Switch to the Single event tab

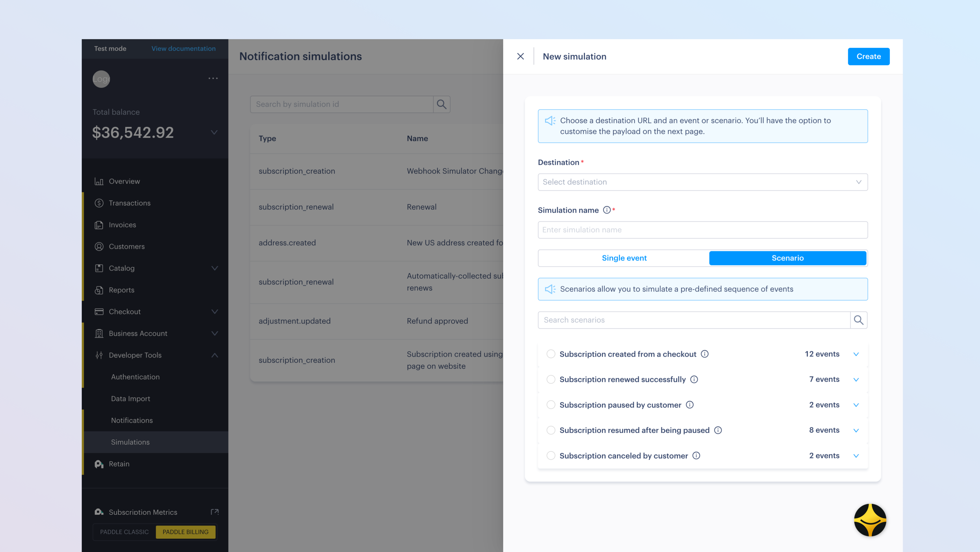[x=624, y=258]
